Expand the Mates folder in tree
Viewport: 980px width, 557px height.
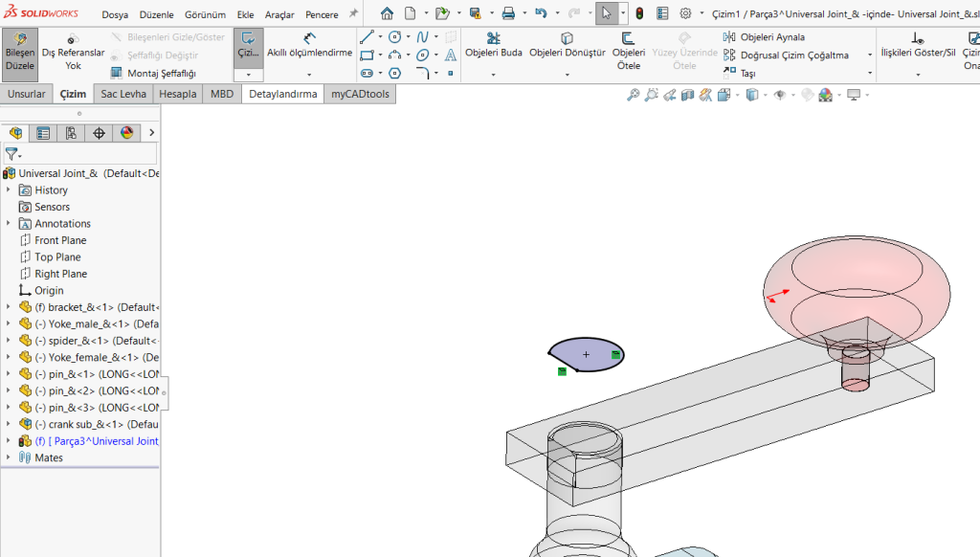click(8, 457)
